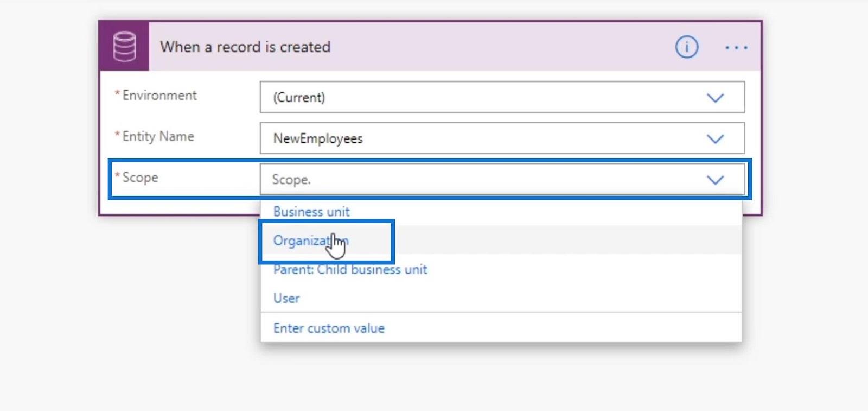Screen dimensions: 868x411
Task: Click the (Current) value in Environment field
Action: tap(299, 97)
